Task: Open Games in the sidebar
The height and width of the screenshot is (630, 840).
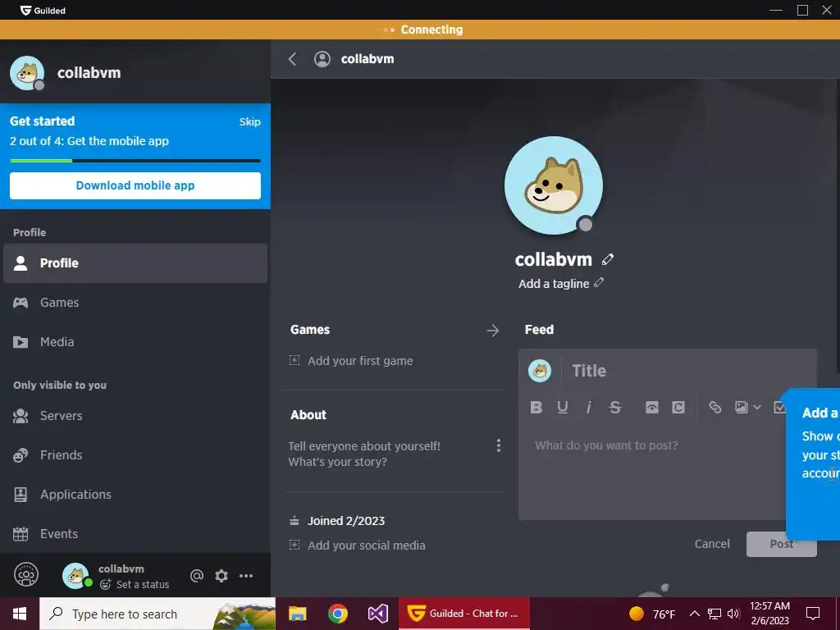Action: [x=135, y=303]
